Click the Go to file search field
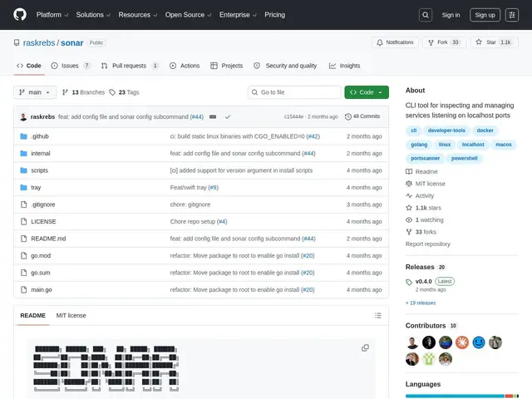 (x=294, y=92)
